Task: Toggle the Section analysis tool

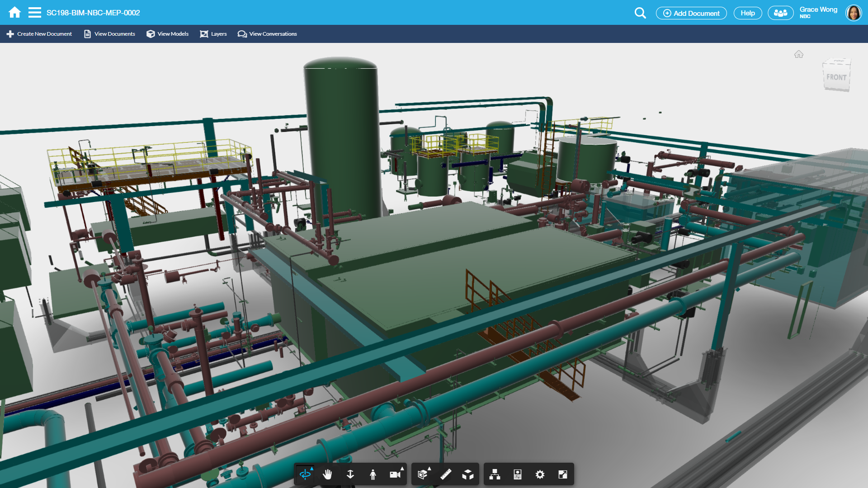Action: tap(422, 474)
